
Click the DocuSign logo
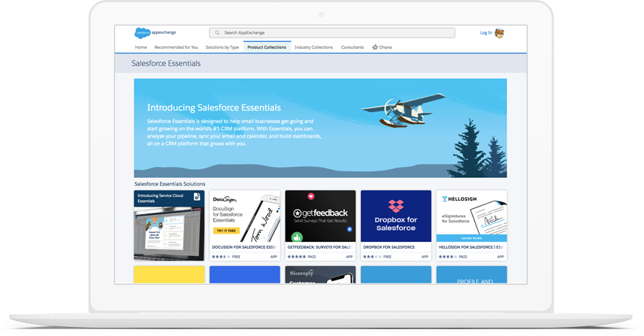pyautogui.click(x=224, y=199)
